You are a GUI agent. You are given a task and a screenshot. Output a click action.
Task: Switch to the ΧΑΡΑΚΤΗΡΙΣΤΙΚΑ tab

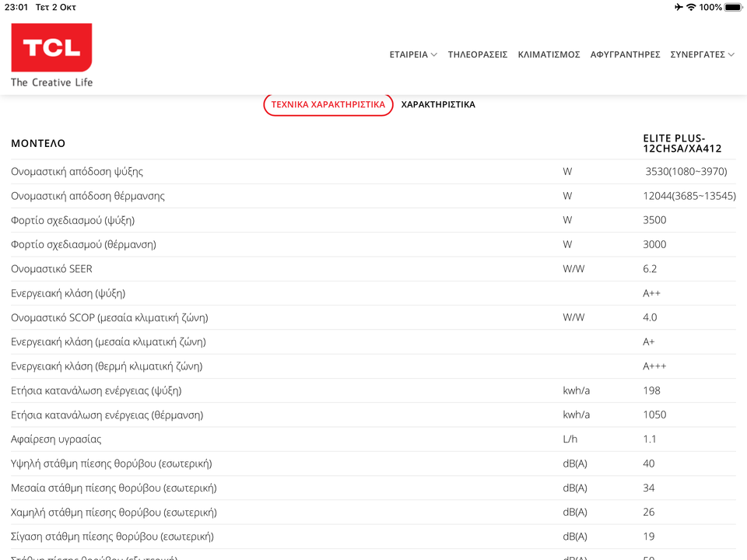click(438, 105)
